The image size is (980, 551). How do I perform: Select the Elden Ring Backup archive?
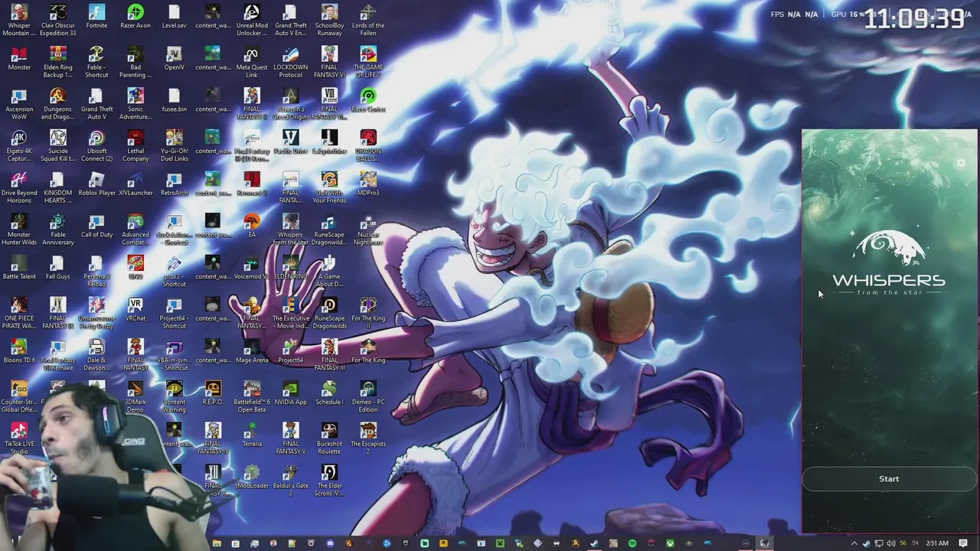58,62
